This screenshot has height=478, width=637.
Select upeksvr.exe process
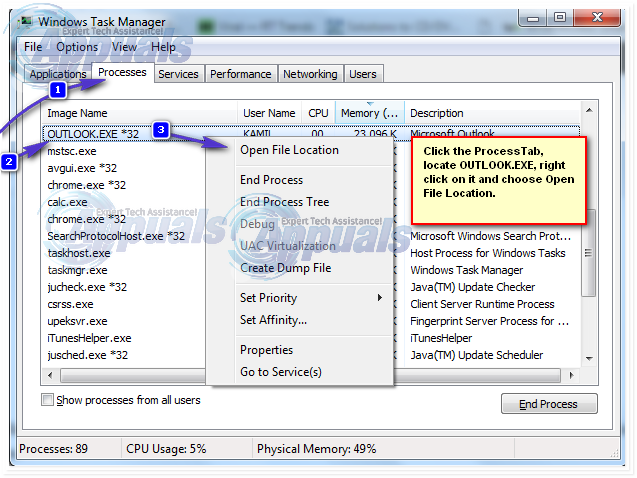77,321
